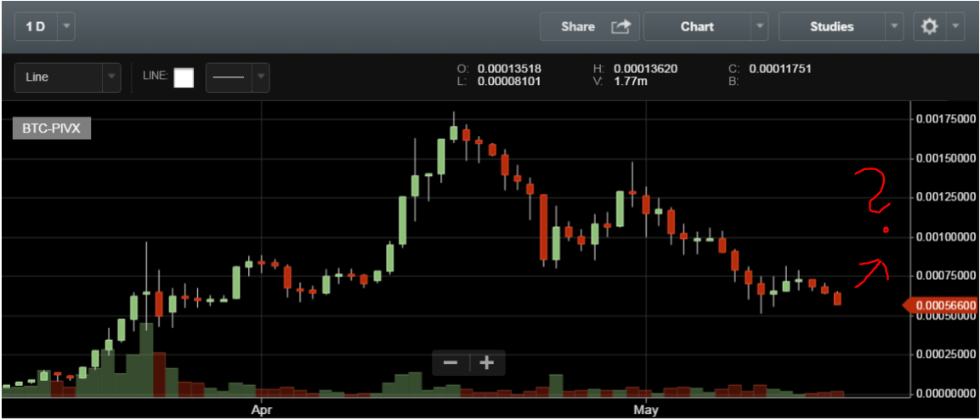Viewport: 980px width, 420px height.
Task: Click the share export arrow icon
Action: click(620, 26)
